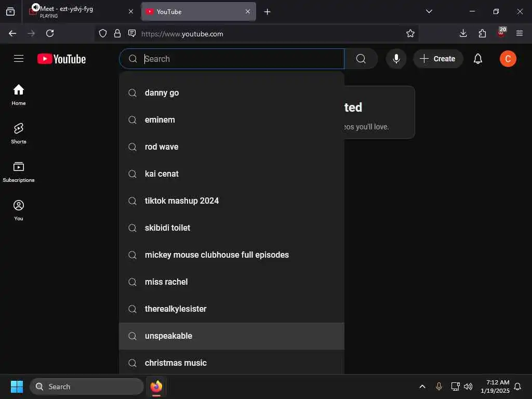The height and width of the screenshot is (399, 532).
Task: Click the Firefox taskbar icon
Action: (156, 387)
